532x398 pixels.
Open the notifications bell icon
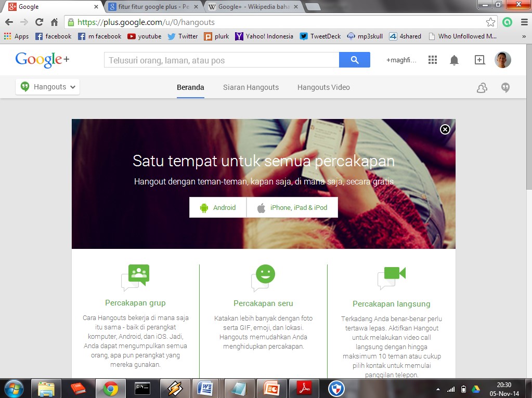pos(453,60)
